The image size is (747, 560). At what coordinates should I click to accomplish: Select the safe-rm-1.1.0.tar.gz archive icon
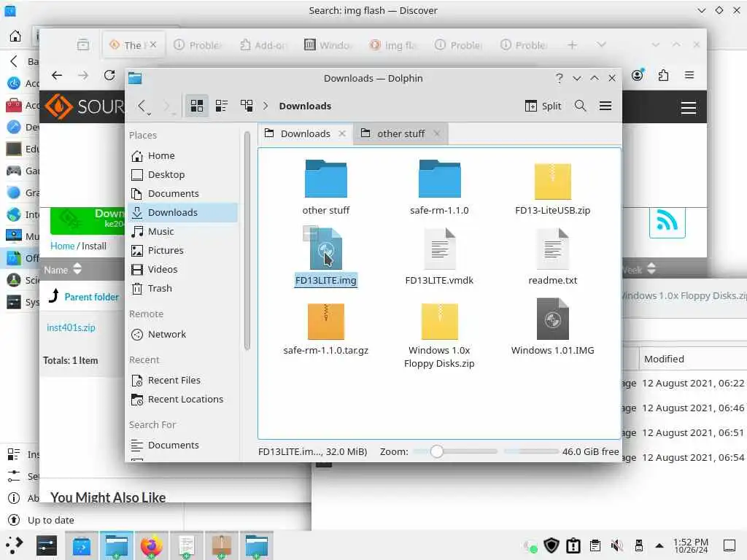click(x=326, y=321)
